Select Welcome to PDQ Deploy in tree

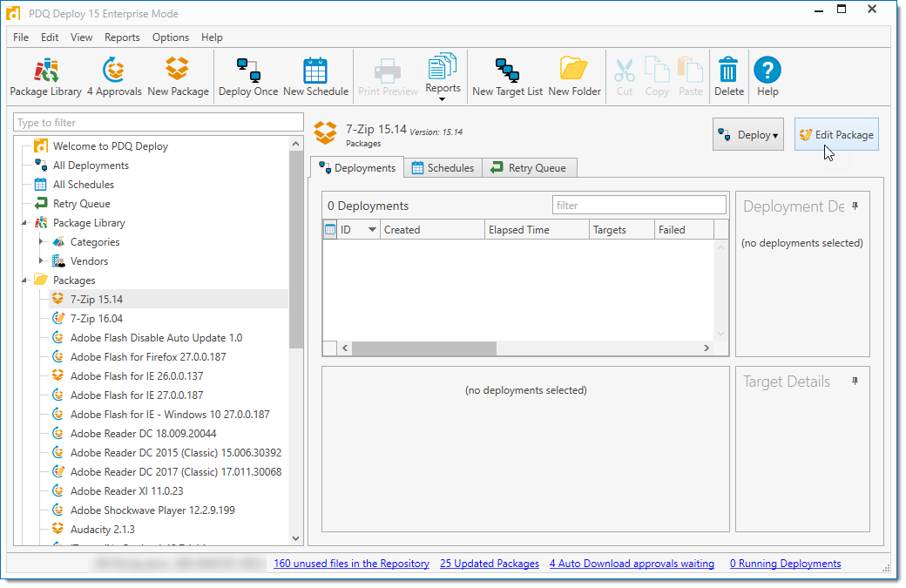[111, 146]
